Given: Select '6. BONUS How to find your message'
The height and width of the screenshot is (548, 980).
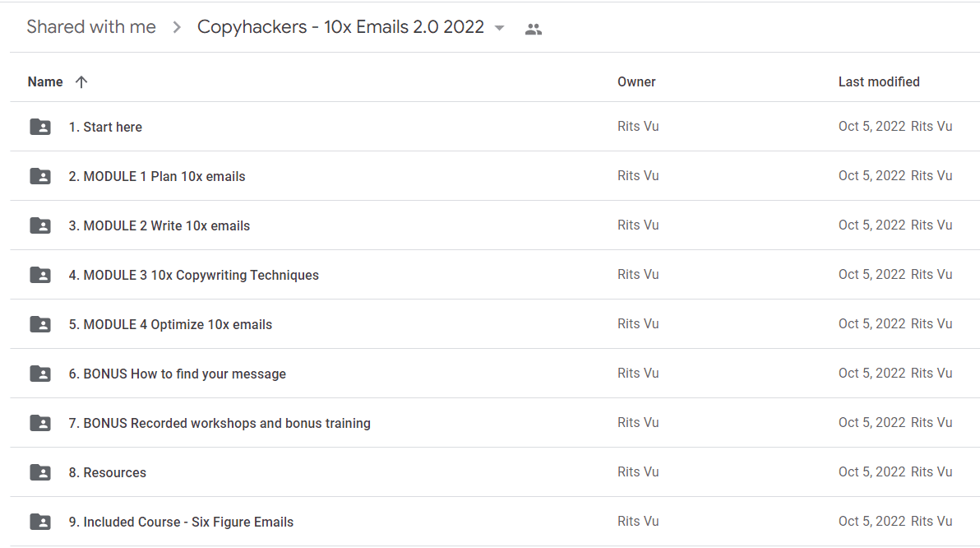Looking at the screenshot, I should click(x=178, y=374).
